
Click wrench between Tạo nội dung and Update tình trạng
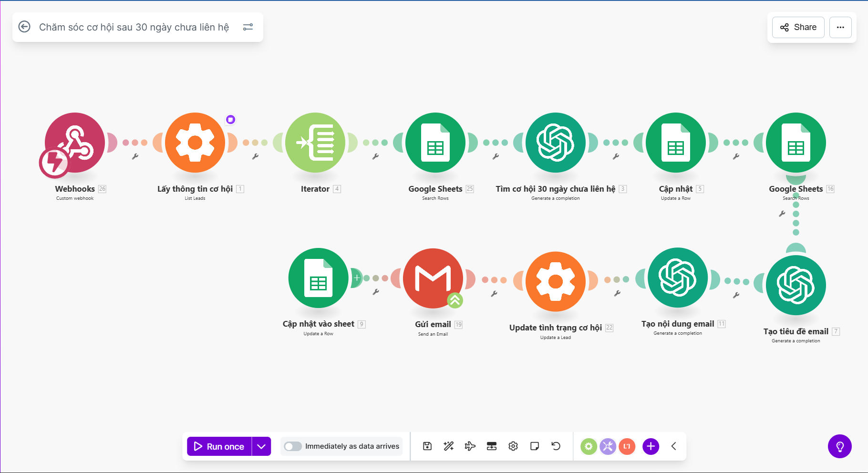tap(617, 294)
